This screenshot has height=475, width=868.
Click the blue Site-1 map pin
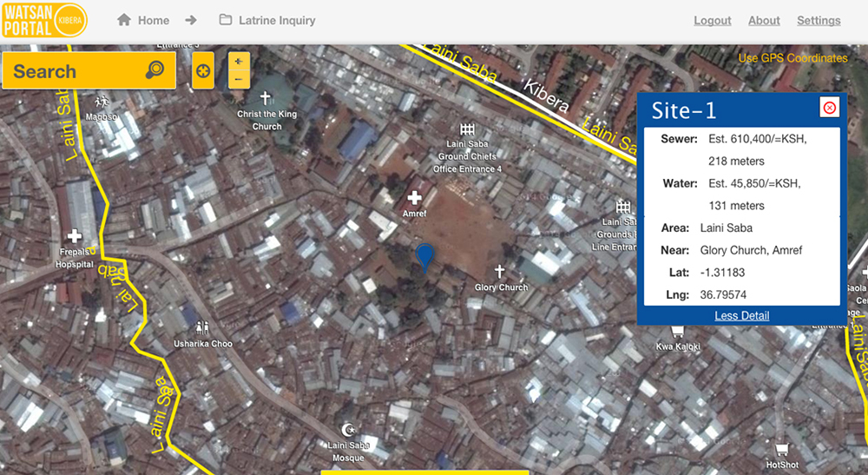point(424,257)
